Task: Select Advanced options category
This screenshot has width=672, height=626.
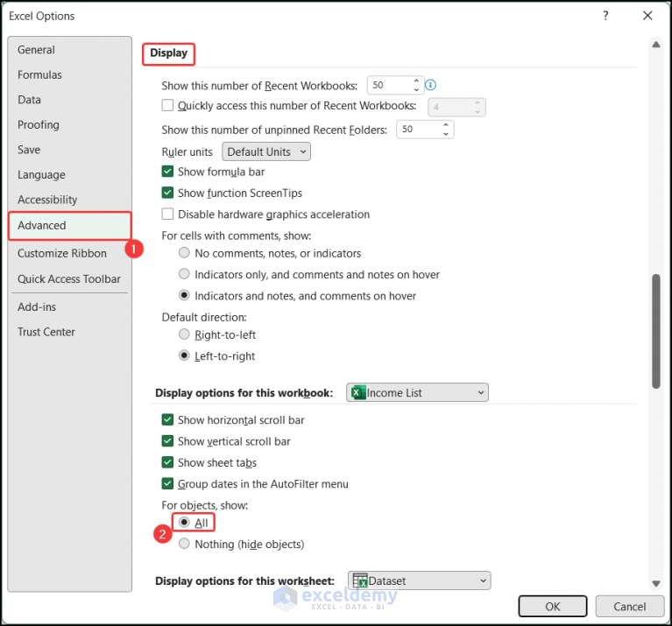Action: coord(69,226)
